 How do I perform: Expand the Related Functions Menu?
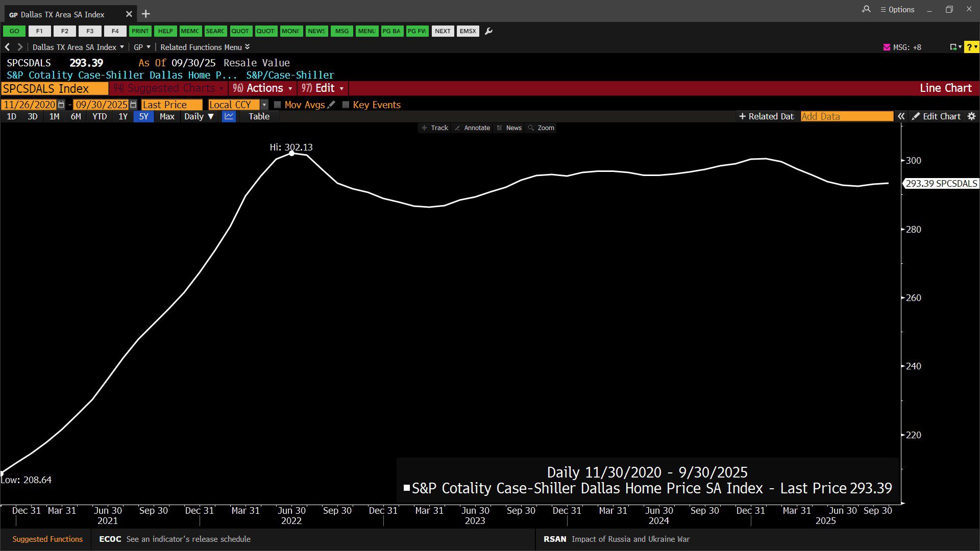coord(205,47)
